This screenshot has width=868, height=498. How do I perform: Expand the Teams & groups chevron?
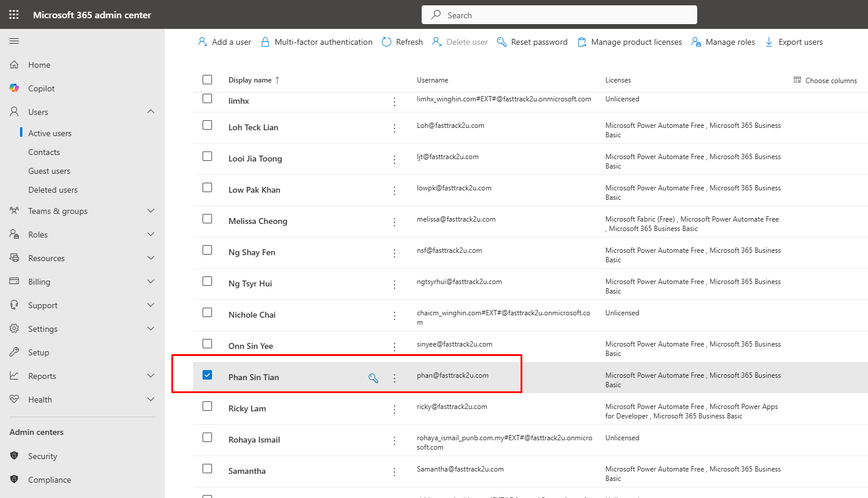click(151, 210)
